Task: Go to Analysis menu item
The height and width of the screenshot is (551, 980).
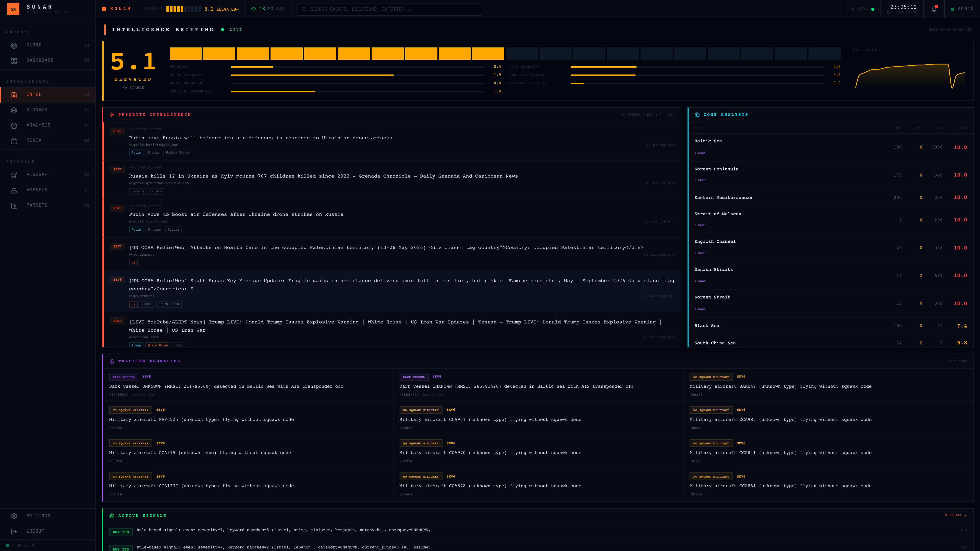Action: coord(48,125)
